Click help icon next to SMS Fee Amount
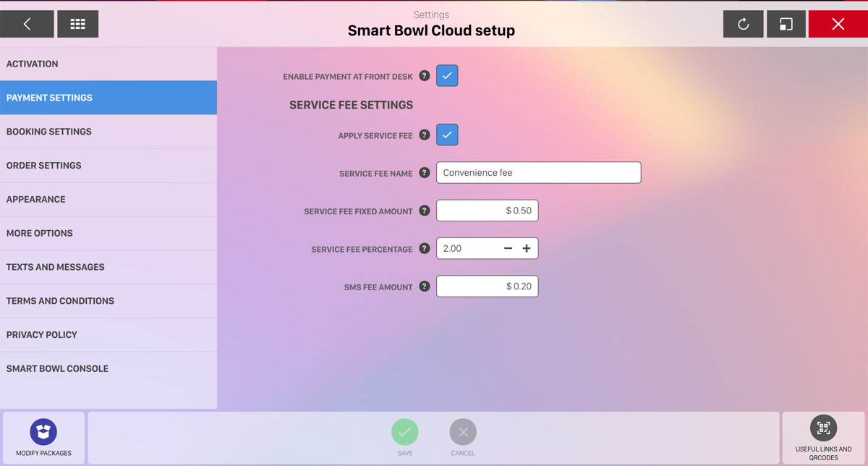868x466 pixels. coord(425,287)
